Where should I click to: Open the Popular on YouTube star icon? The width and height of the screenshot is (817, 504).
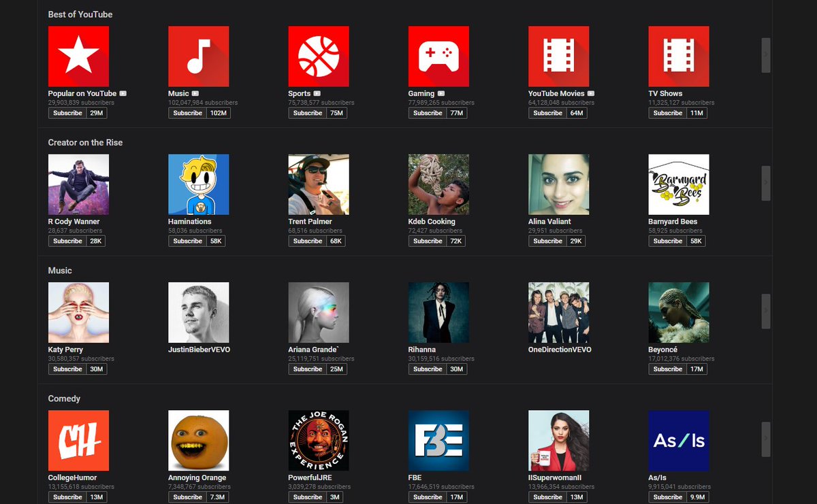[x=78, y=56]
